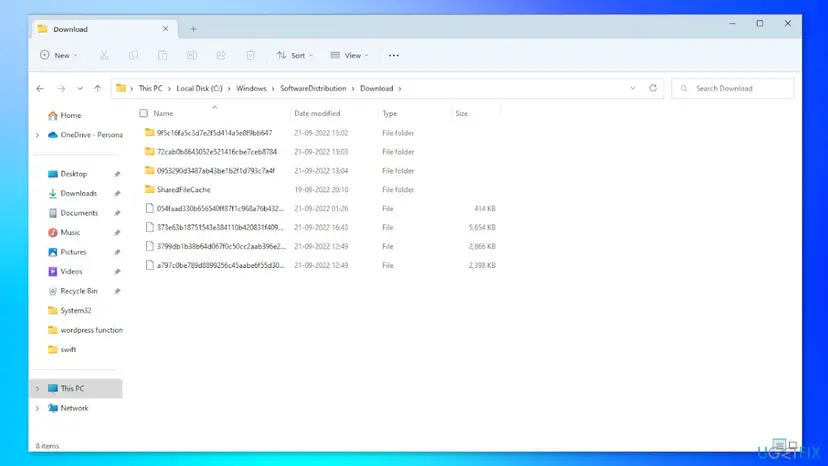828x466 pixels.
Task: Sort by the Size column header
Action: (x=462, y=113)
